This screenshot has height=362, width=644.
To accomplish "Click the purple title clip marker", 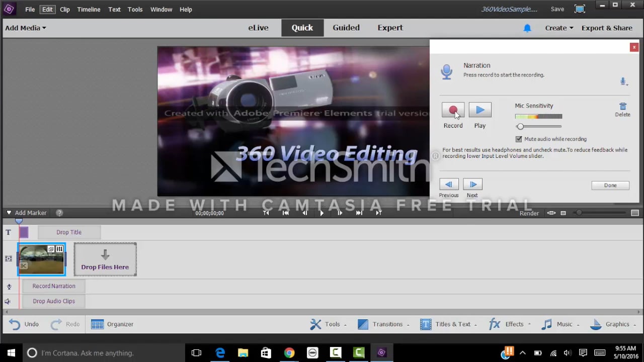I will 24,232.
